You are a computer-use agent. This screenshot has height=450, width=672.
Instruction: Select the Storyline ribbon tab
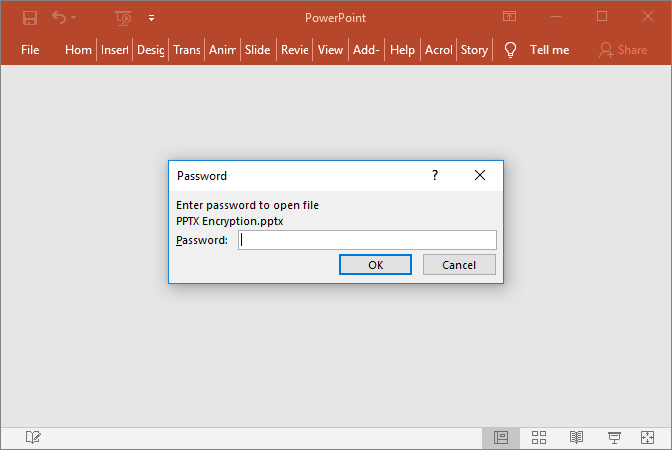tap(474, 49)
